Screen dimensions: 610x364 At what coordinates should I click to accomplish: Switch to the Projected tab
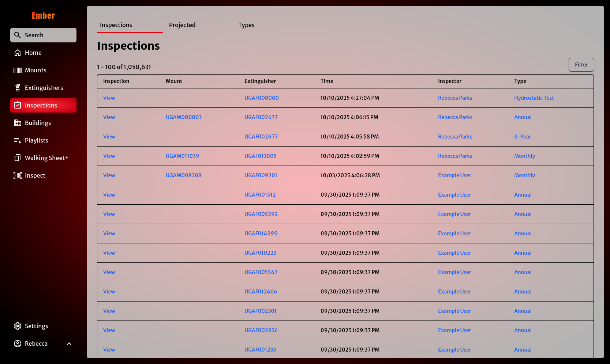pos(182,25)
